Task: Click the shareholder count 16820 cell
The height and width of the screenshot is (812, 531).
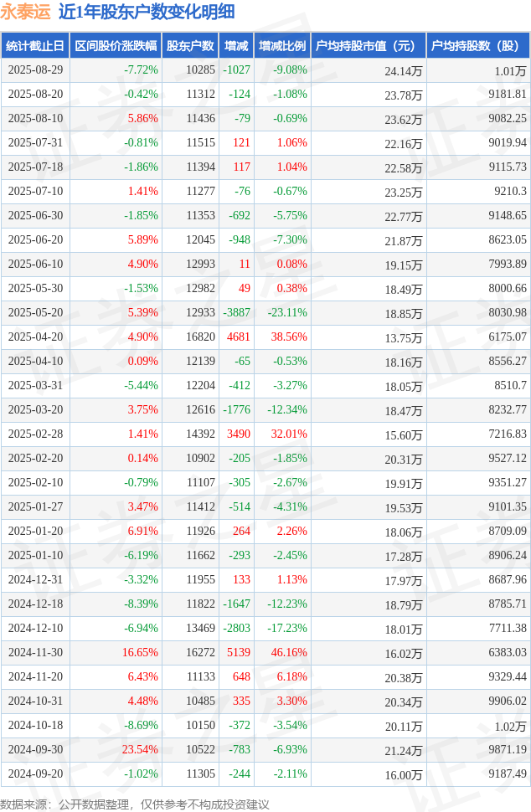Action: click(x=200, y=337)
